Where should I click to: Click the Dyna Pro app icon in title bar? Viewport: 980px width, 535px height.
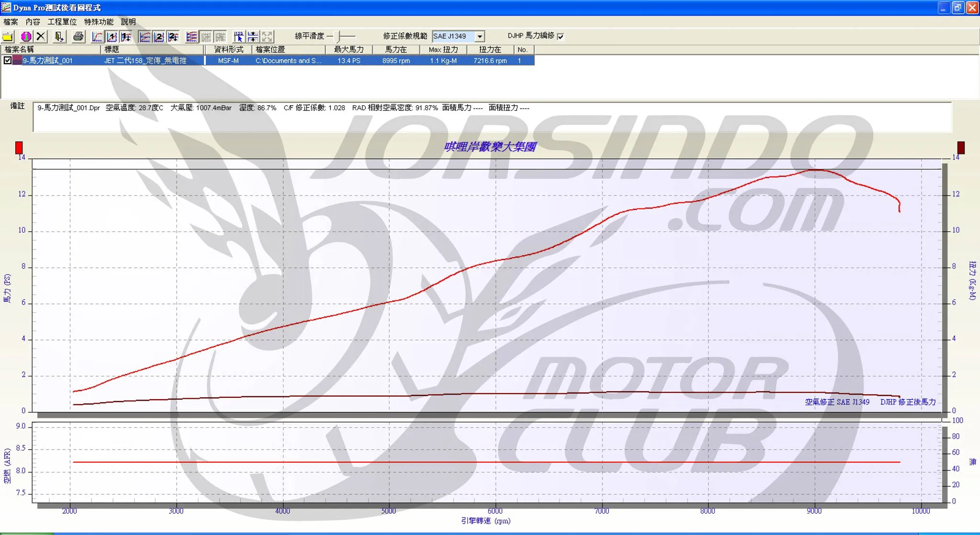tap(6, 7)
